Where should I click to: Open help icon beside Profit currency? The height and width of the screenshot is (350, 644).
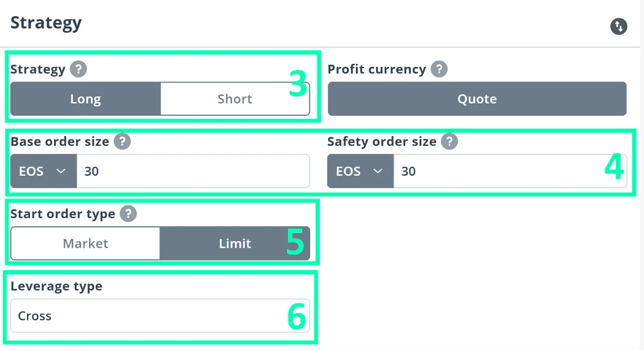coord(439,69)
